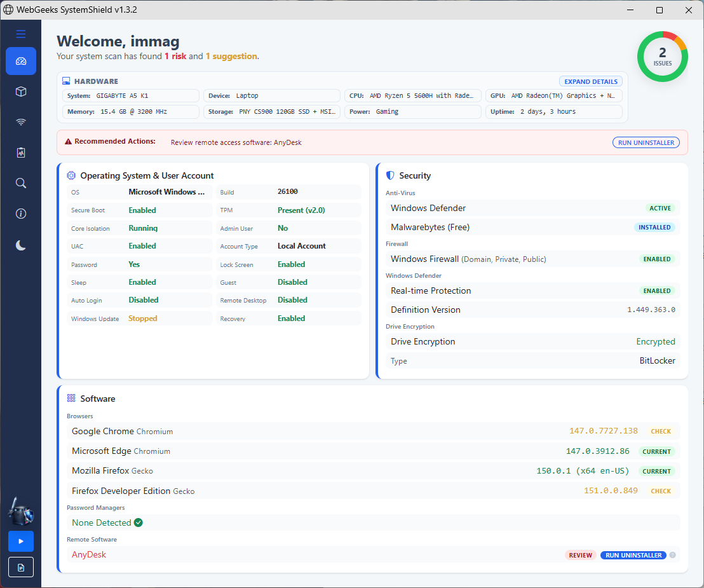Click the AnyDesk remote software name
Screen dimensions: 704x588
tap(89, 555)
